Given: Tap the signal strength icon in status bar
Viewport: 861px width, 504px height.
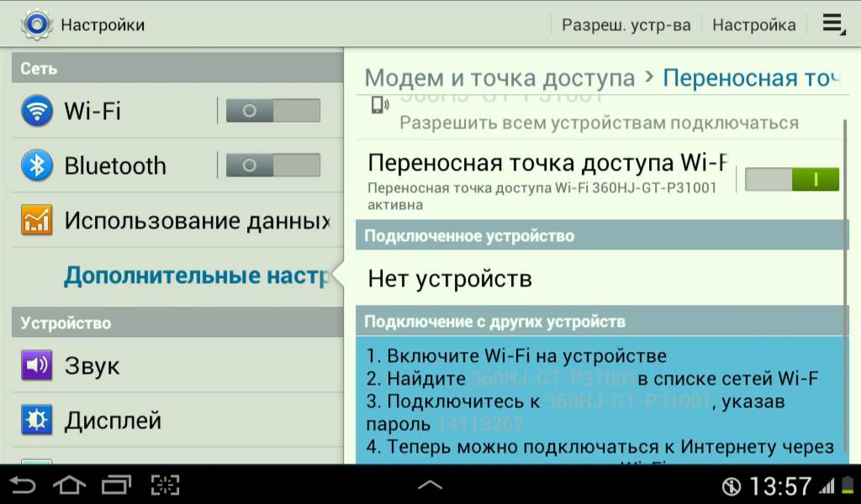Looking at the screenshot, I should tap(827, 486).
